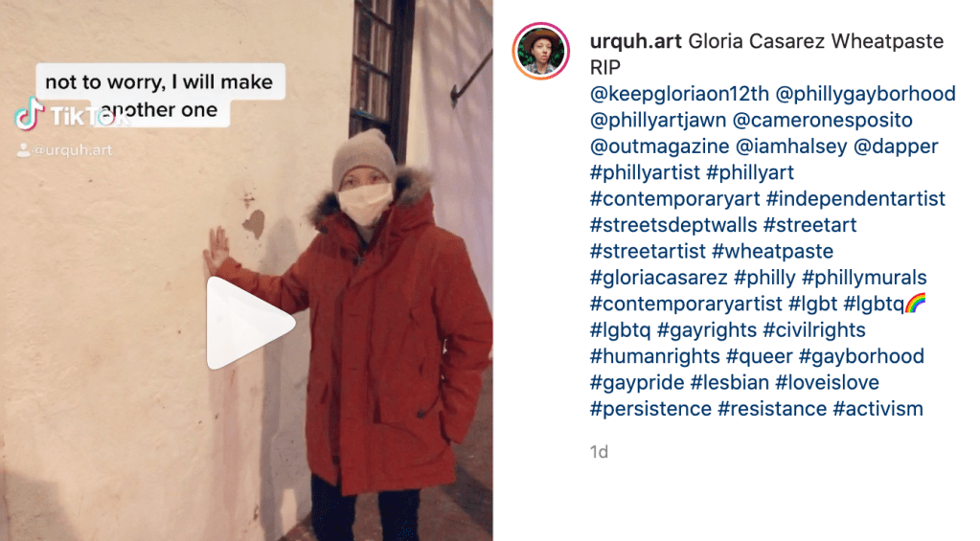Open the @dapper mention
Screen dimensions: 980x541
pos(896,147)
